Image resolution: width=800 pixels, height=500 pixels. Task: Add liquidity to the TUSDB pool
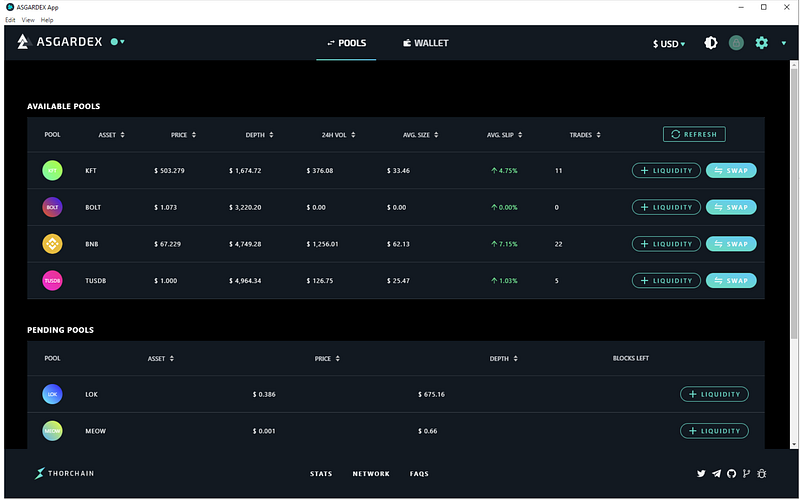point(666,281)
